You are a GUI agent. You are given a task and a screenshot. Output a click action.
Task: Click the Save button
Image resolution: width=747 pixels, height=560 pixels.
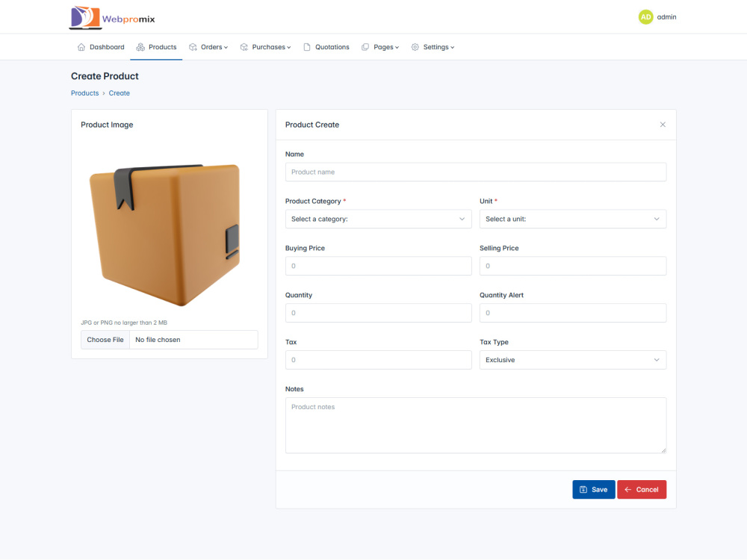coord(594,490)
